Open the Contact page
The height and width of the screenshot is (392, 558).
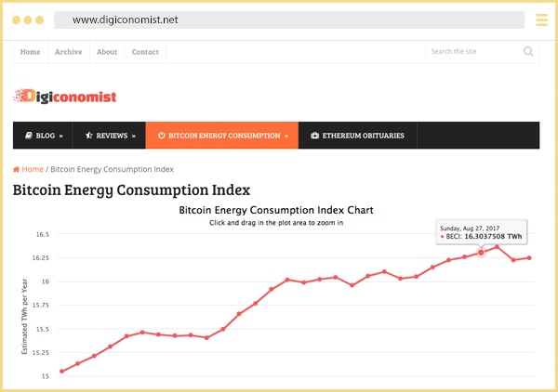(145, 52)
